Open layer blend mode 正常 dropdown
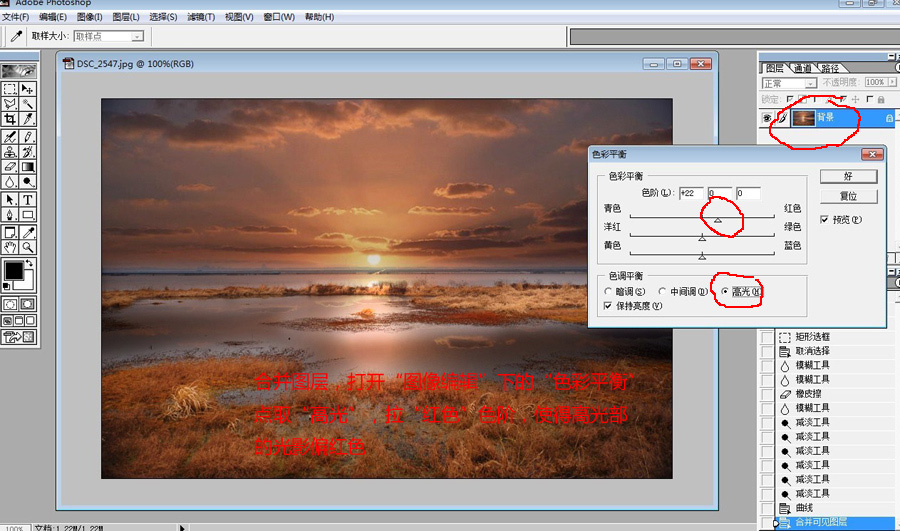The width and height of the screenshot is (900, 531). [809, 83]
